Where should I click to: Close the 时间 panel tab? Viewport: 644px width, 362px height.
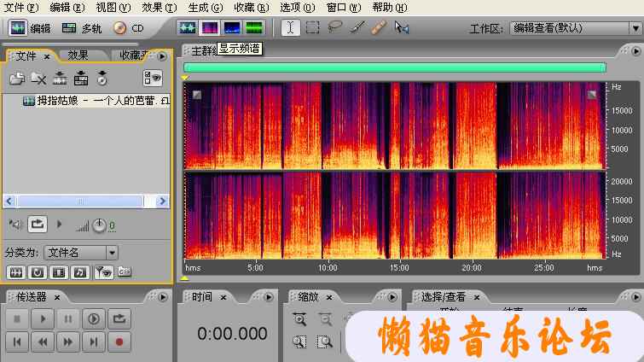(223, 297)
